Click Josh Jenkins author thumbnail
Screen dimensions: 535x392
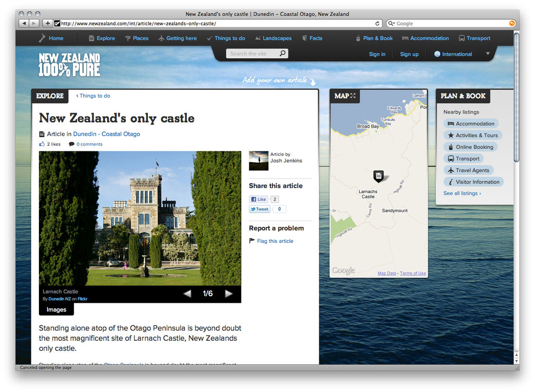258,161
